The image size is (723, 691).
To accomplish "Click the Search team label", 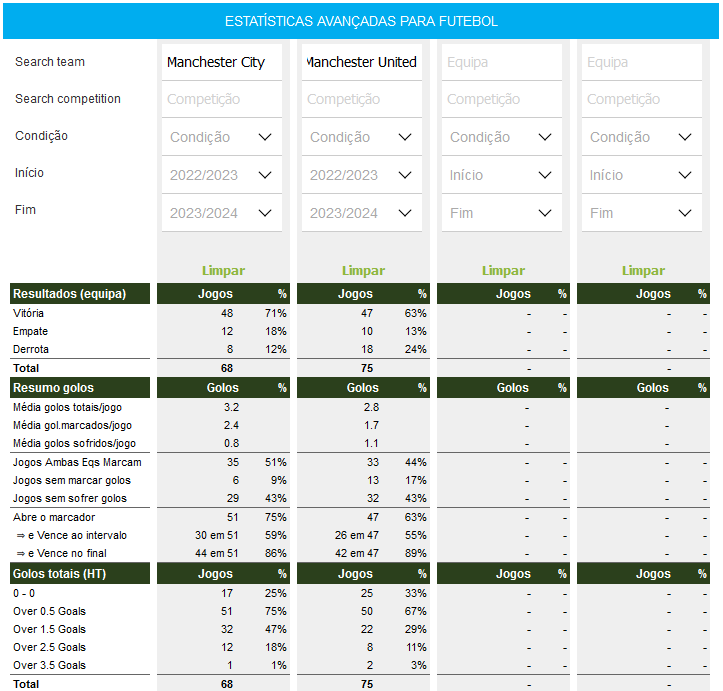I will tap(50, 62).
